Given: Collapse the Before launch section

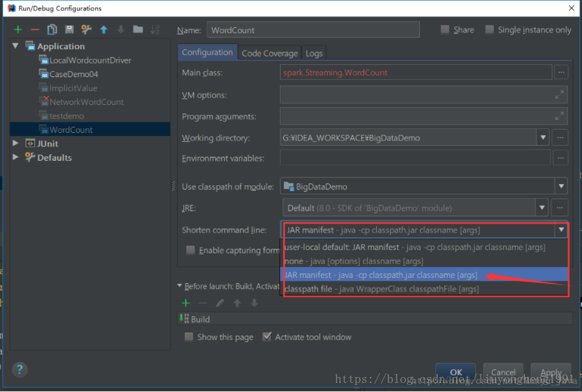Looking at the screenshot, I should [x=180, y=286].
